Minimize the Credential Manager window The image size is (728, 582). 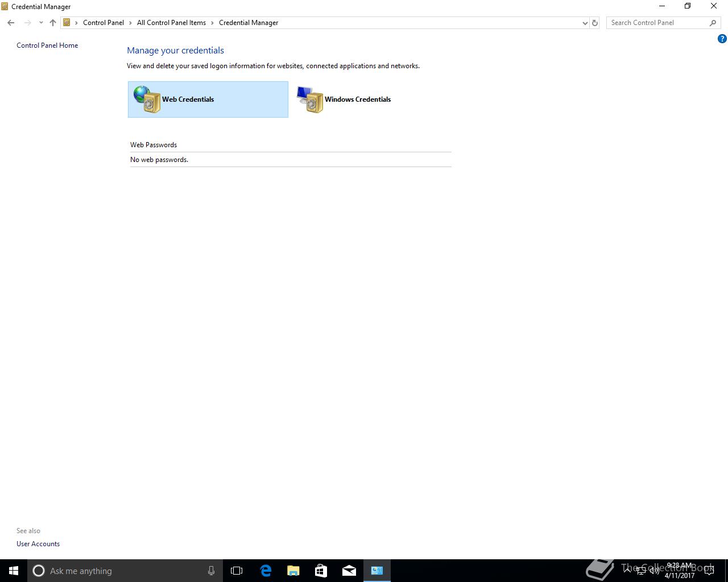click(662, 6)
